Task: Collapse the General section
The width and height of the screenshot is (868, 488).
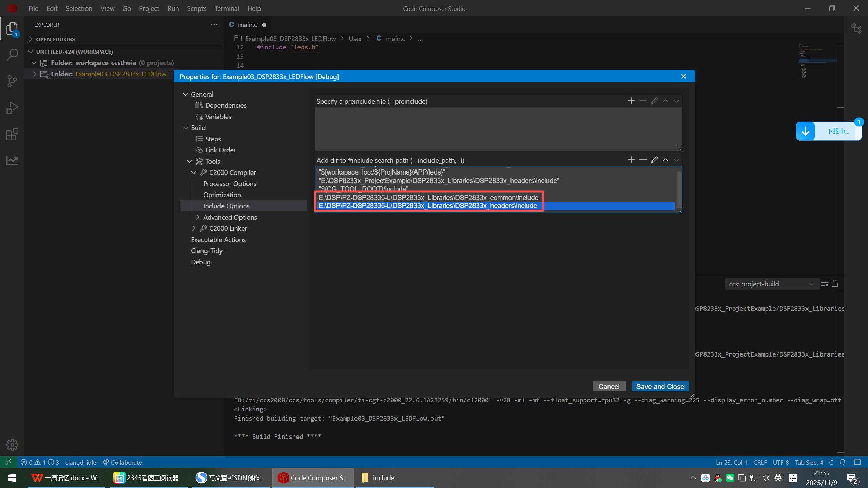Action: tap(185, 94)
